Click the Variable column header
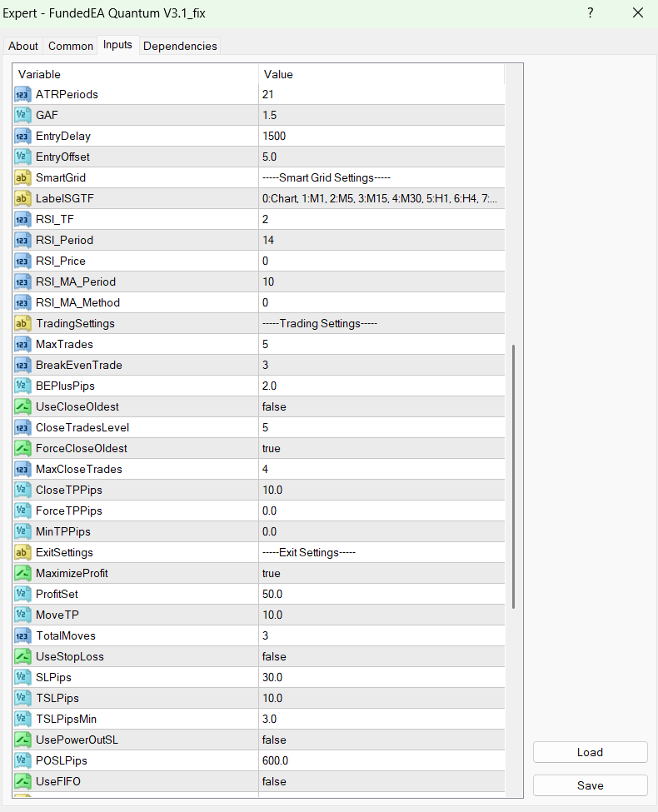 point(136,74)
